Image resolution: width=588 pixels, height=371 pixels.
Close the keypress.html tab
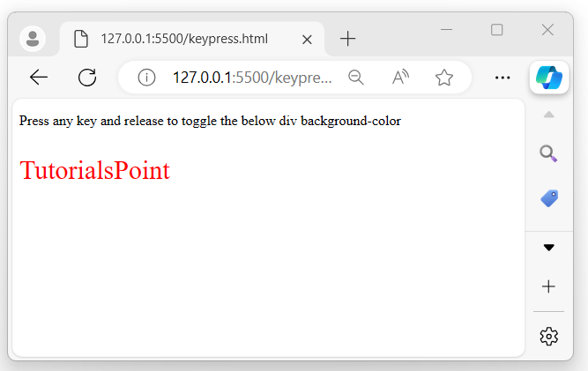click(307, 40)
